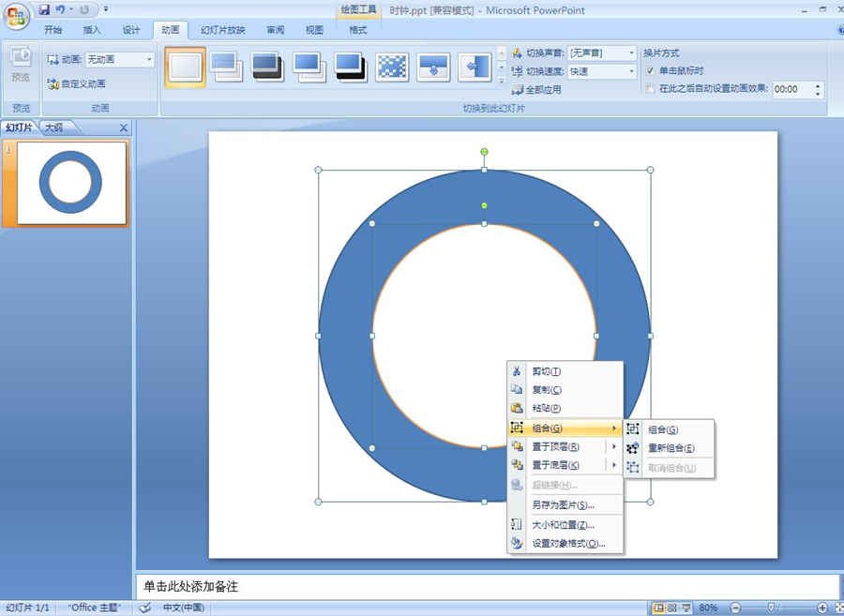Close the slides thumbnail pane
This screenshot has width=844, height=616.
(123, 128)
